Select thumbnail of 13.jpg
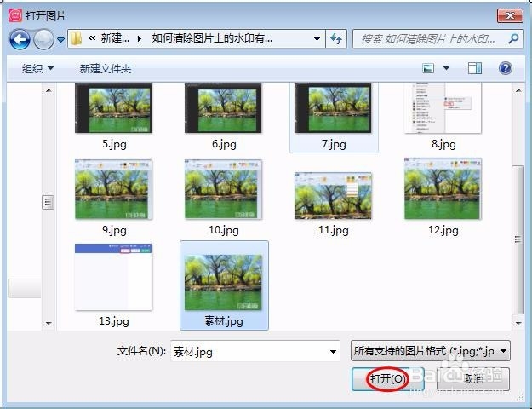The width and height of the screenshot is (532, 409). 113,277
